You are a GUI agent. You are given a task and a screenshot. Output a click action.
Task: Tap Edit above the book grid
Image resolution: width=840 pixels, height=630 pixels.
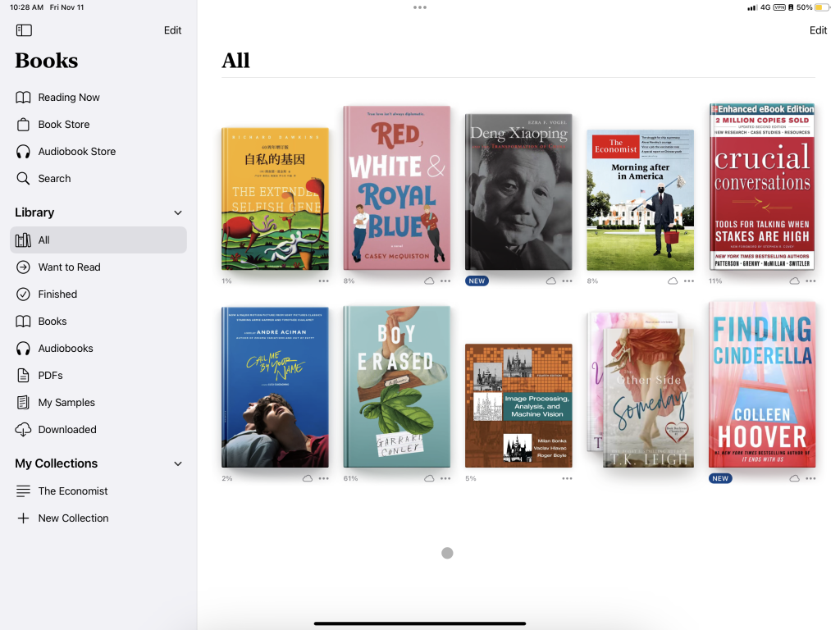click(818, 30)
